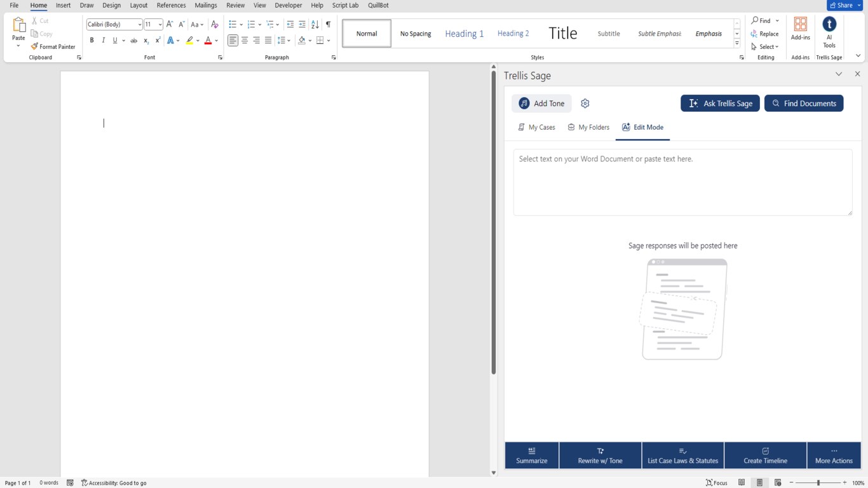Apply superscript formatting
This screenshot has height=488, width=868.
[x=158, y=41]
